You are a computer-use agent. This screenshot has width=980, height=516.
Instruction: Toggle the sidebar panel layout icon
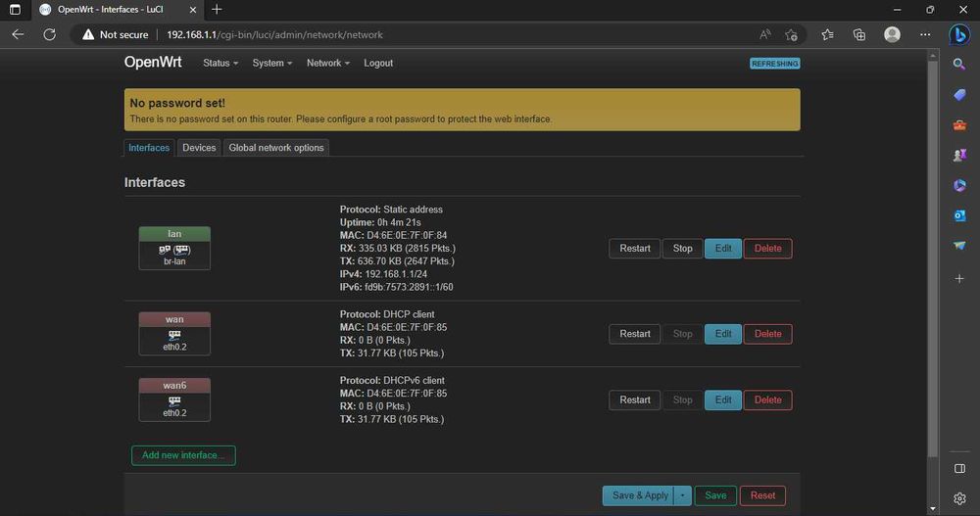(x=959, y=469)
